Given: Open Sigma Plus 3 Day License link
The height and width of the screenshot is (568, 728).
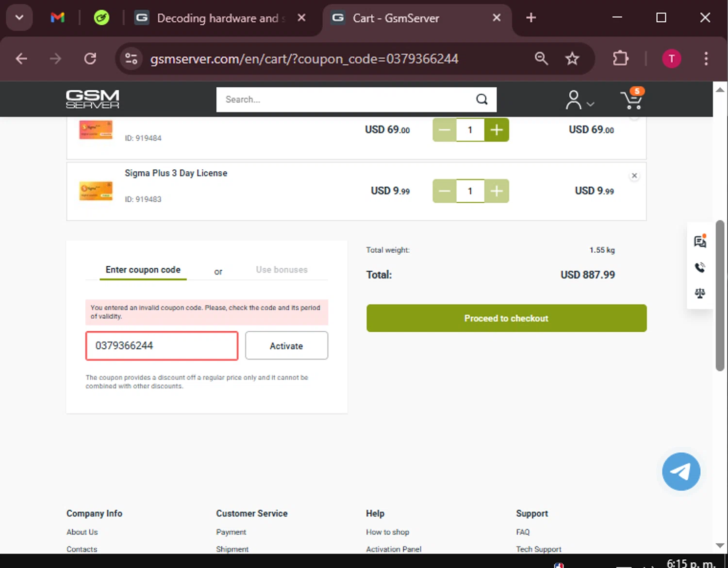Looking at the screenshot, I should pyautogui.click(x=176, y=173).
